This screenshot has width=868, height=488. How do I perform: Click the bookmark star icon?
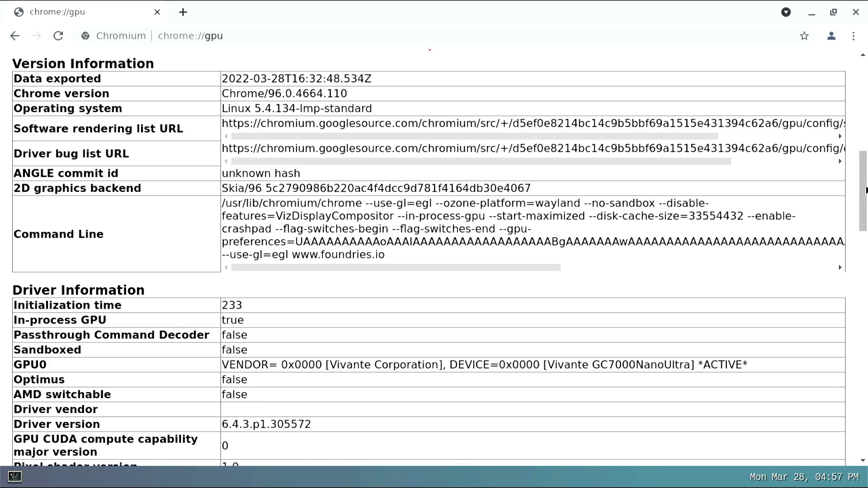coord(804,36)
